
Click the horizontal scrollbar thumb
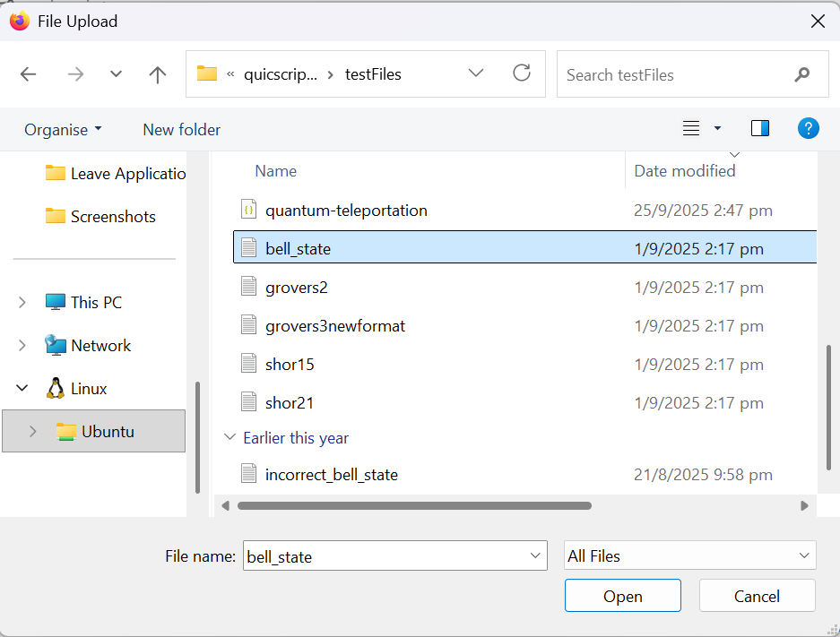coord(413,505)
